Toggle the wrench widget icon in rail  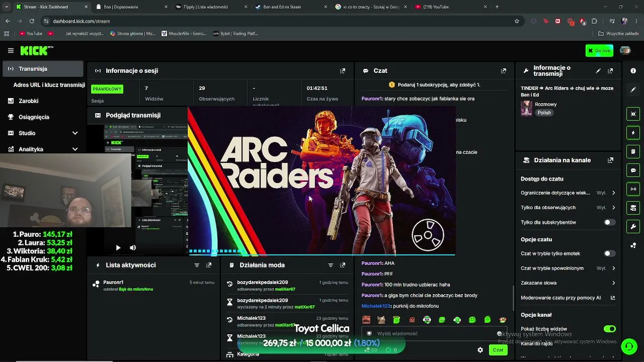point(633,227)
